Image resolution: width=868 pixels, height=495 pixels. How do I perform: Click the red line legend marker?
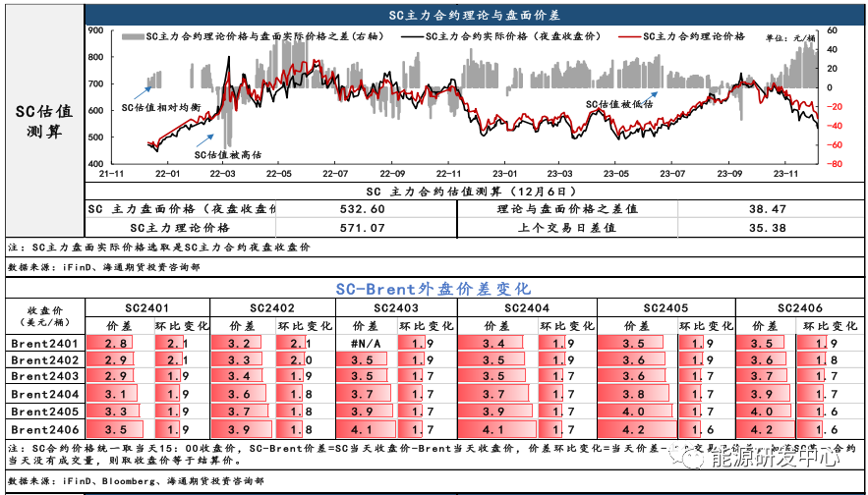point(629,36)
